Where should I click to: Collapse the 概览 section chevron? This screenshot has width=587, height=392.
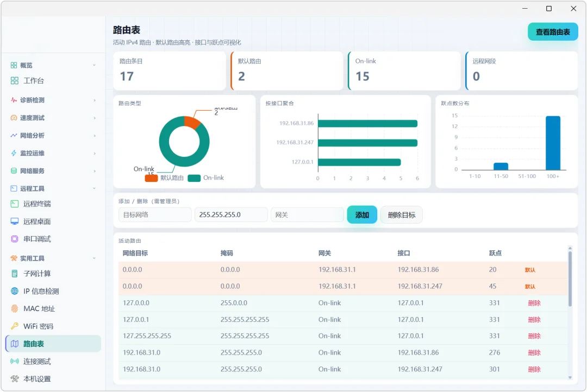click(95, 66)
